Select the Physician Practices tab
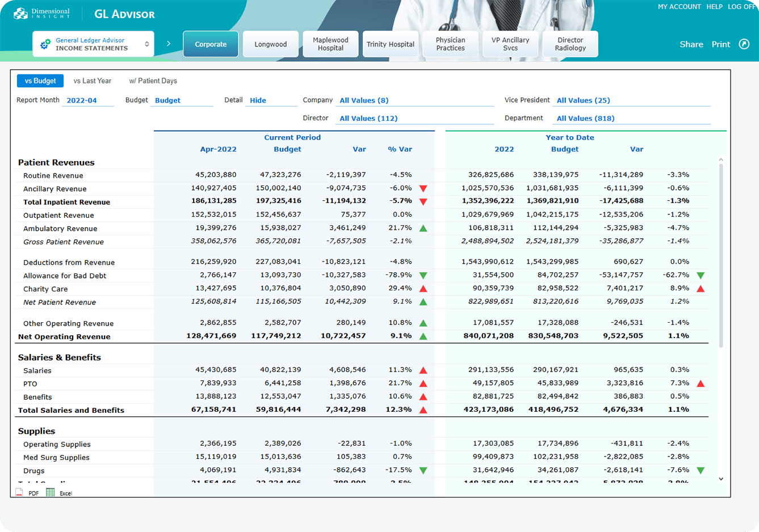 pyautogui.click(x=450, y=44)
